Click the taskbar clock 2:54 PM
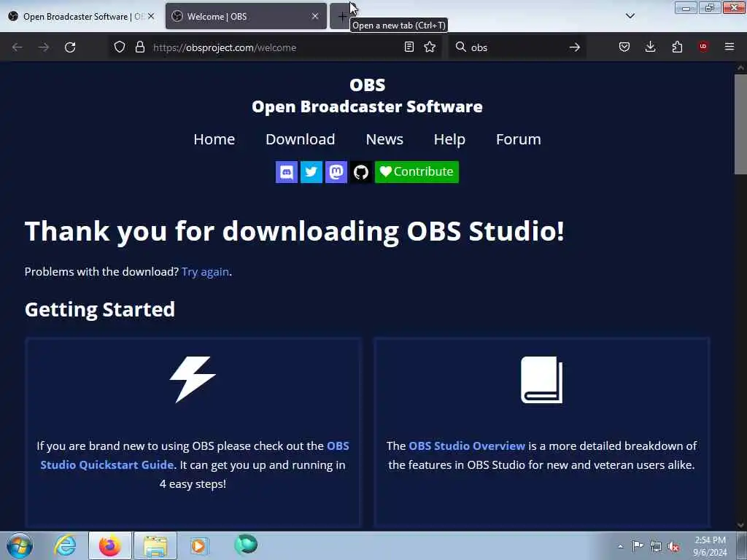The image size is (747, 560). pyautogui.click(x=710, y=540)
